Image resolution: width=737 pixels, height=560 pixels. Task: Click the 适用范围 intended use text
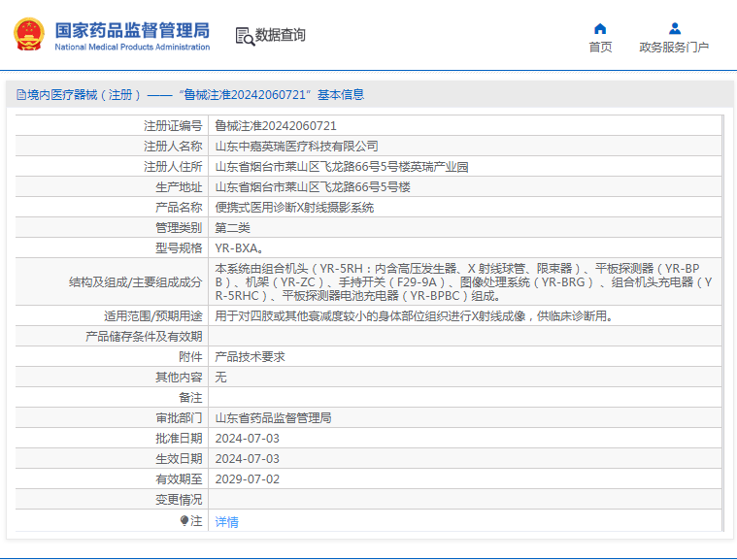(414, 316)
